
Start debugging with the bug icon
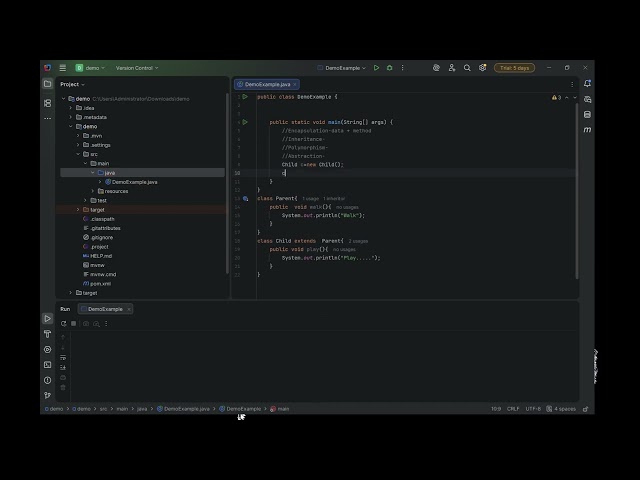click(x=389, y=68)
